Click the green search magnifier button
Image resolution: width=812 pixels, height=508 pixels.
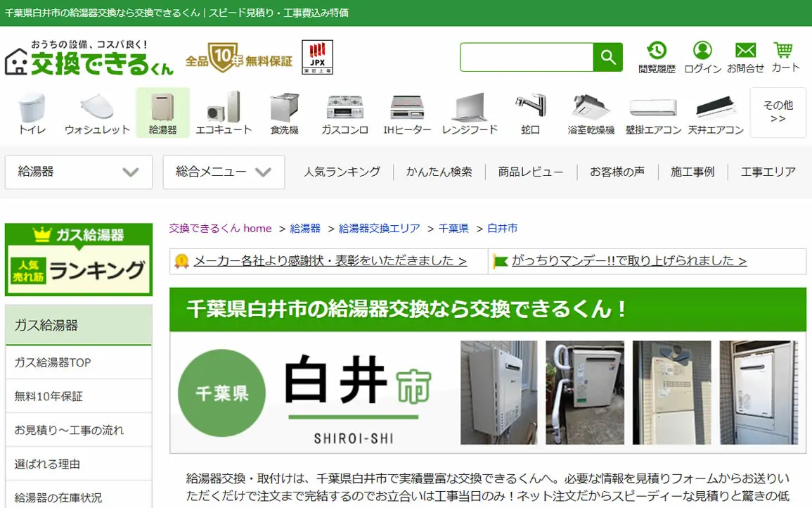pyautogui.click(x=608, y=57)
